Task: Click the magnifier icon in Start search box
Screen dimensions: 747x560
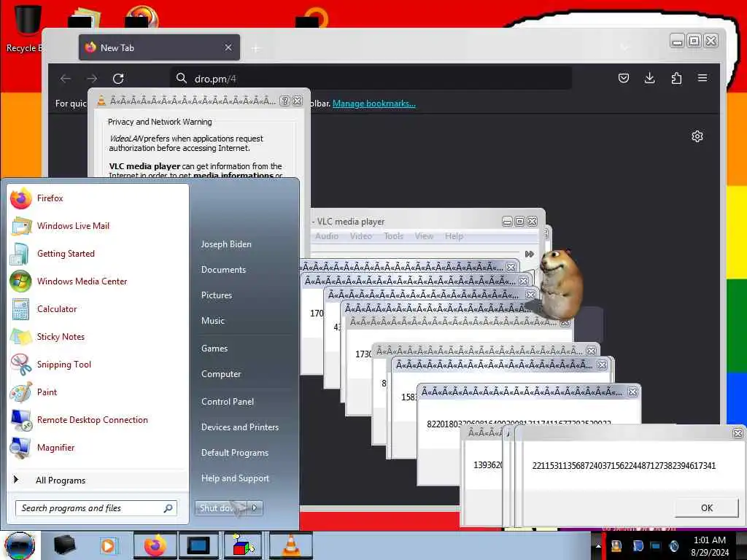Action: pos(168,508)
